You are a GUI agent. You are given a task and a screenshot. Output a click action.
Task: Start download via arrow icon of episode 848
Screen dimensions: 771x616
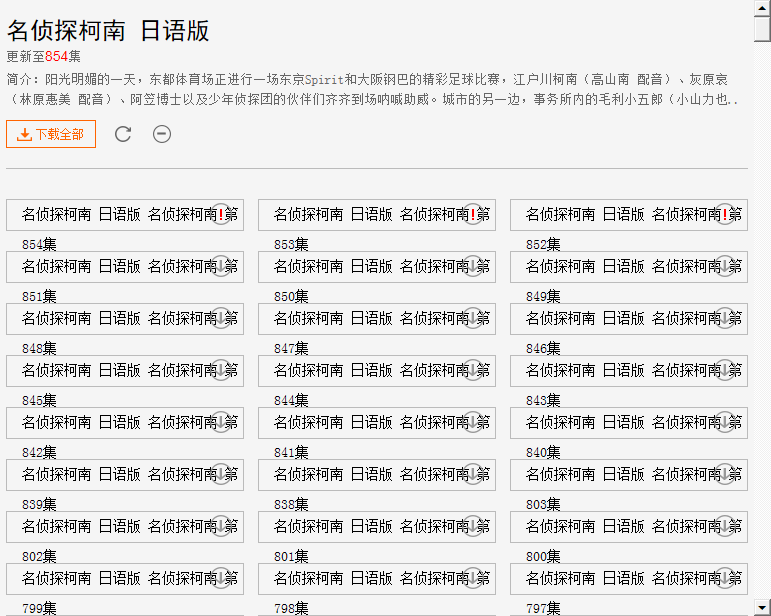click(221, 318)
